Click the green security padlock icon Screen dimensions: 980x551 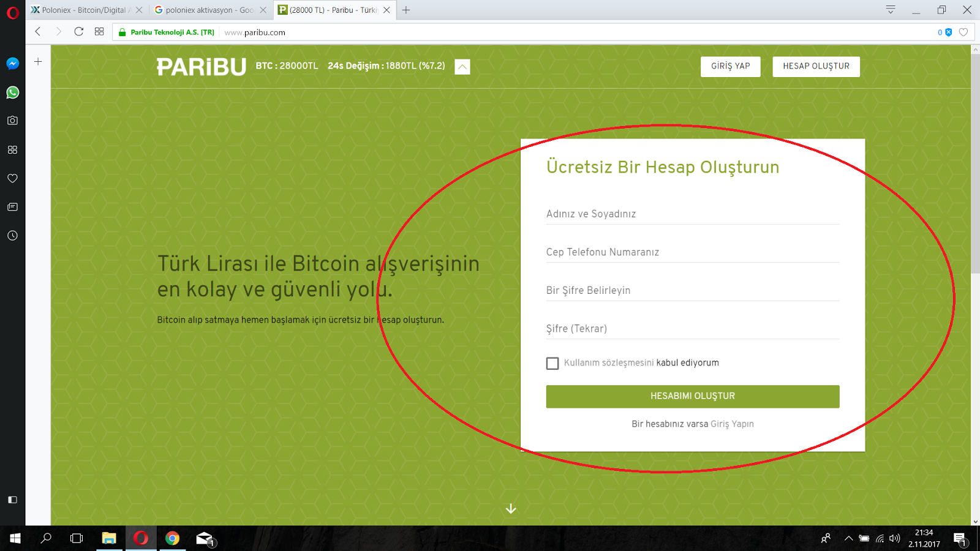pos(123,32)
